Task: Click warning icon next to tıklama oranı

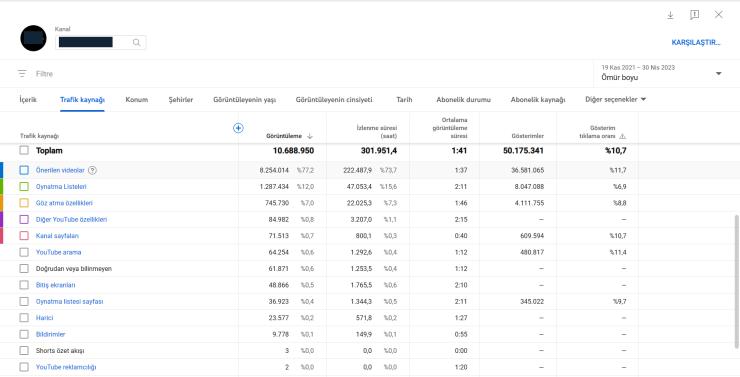Action: point(622,136)
